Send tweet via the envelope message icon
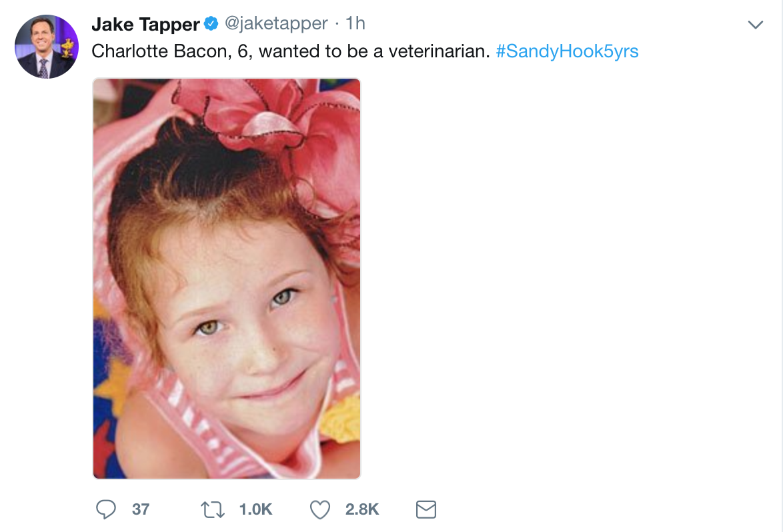 tap(426, 510)
